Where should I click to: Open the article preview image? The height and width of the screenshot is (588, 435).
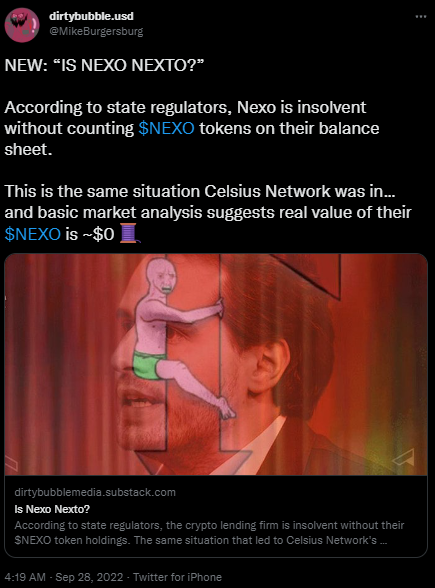(x=216, y=364)
